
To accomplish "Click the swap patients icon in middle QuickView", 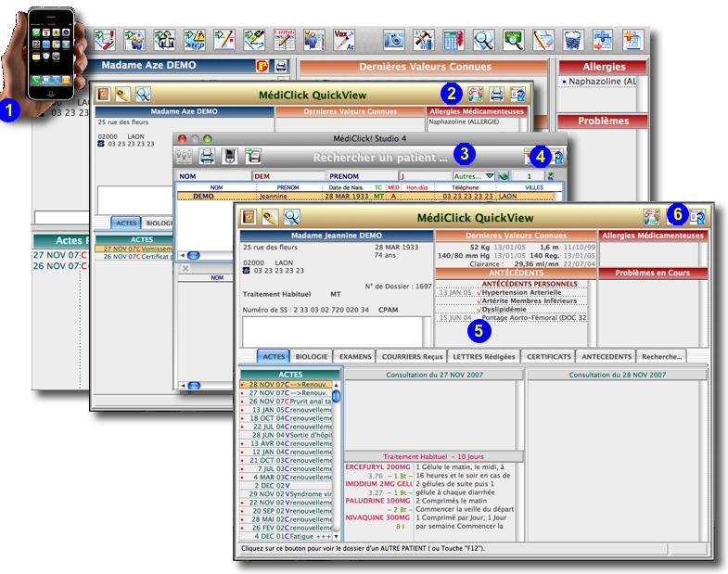I will 476,95.
